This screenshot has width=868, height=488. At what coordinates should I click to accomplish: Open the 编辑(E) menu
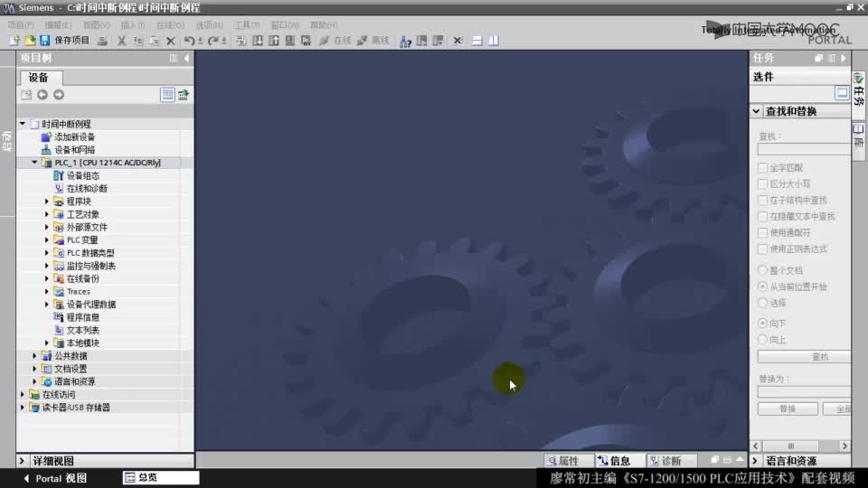(x=58, y=25)
